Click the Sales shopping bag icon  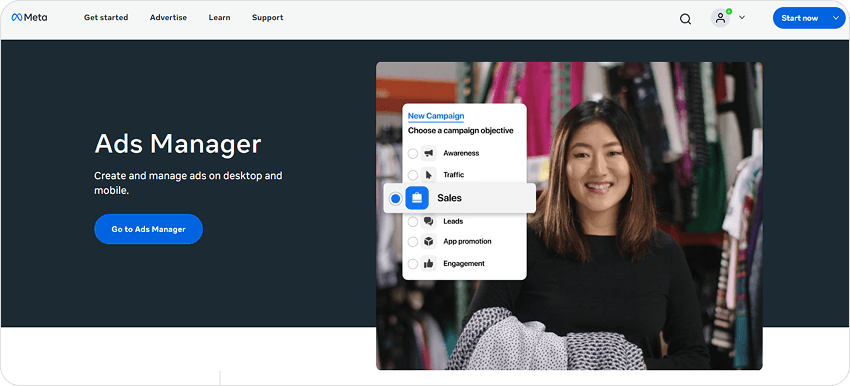[x=417, y=198]
